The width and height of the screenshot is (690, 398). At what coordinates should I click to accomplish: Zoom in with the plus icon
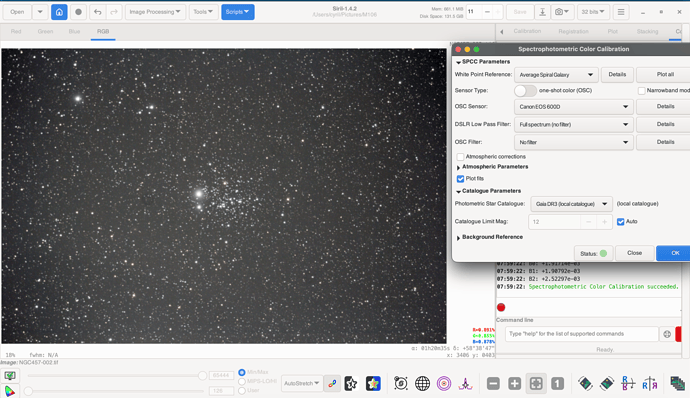514,383
